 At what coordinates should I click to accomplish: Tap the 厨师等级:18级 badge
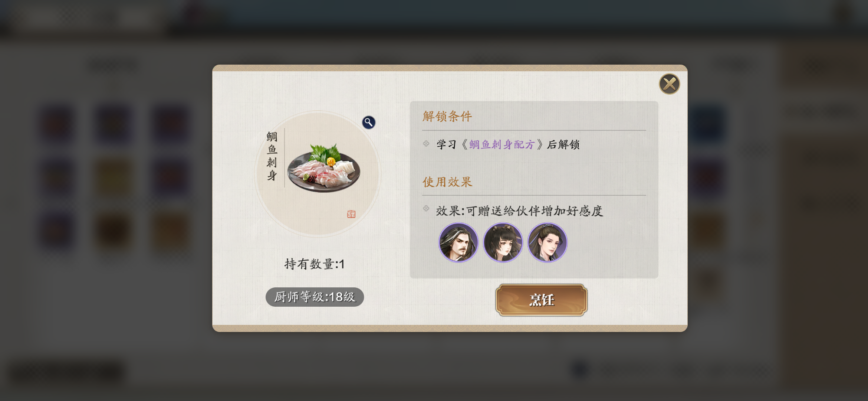(315, 297)
